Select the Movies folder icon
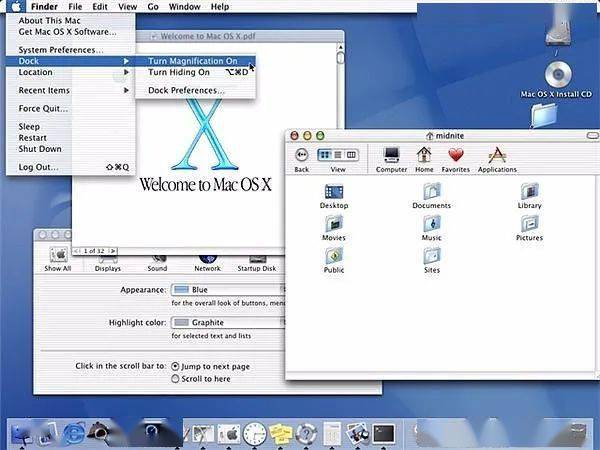600x450 pixels. click(334, 224)
